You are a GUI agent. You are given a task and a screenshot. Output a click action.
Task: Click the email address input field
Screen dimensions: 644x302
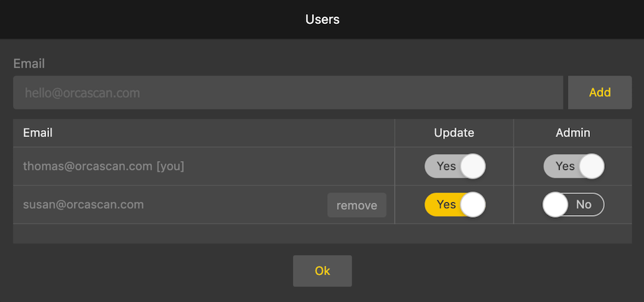[x=288, y=93]
